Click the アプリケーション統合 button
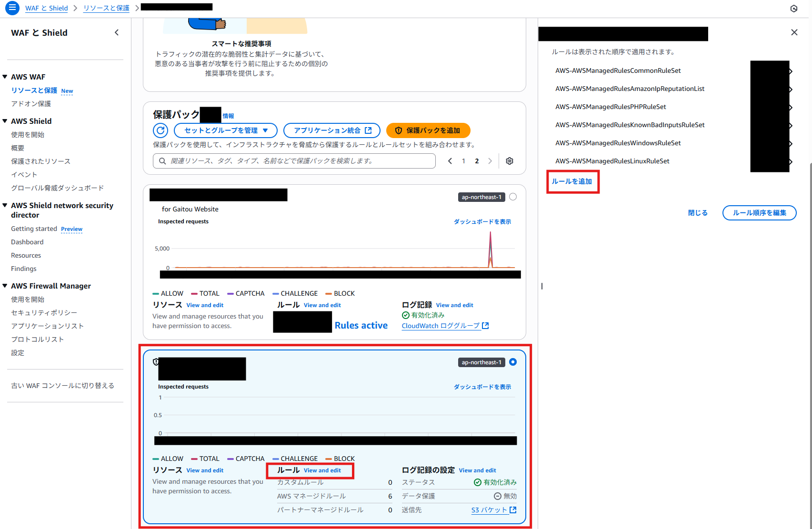This screenshot has height=529, width=812. coord(332,130)
